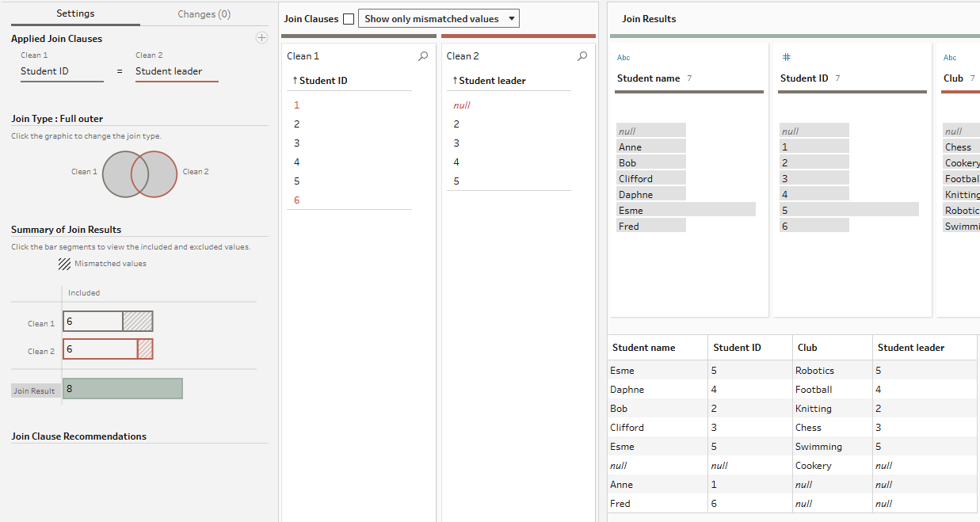Click the Clean 1 included bar segment

coord(93,322)
